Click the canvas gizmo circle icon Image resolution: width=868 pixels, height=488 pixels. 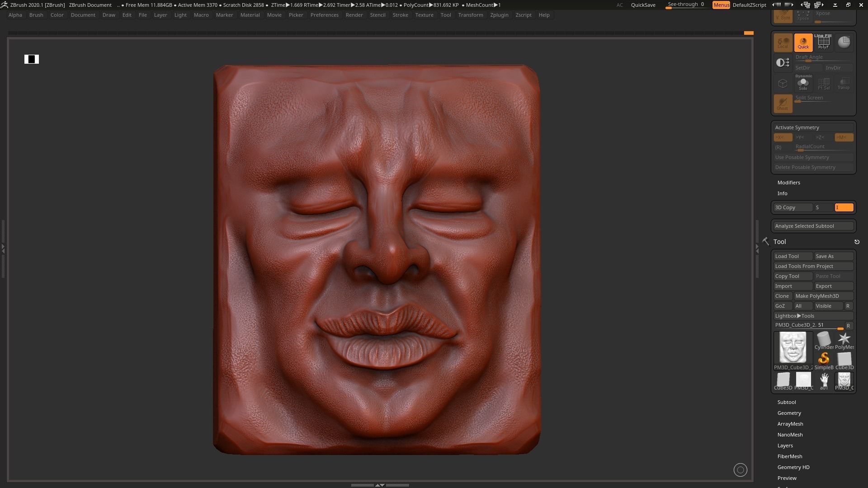(740, 470)
